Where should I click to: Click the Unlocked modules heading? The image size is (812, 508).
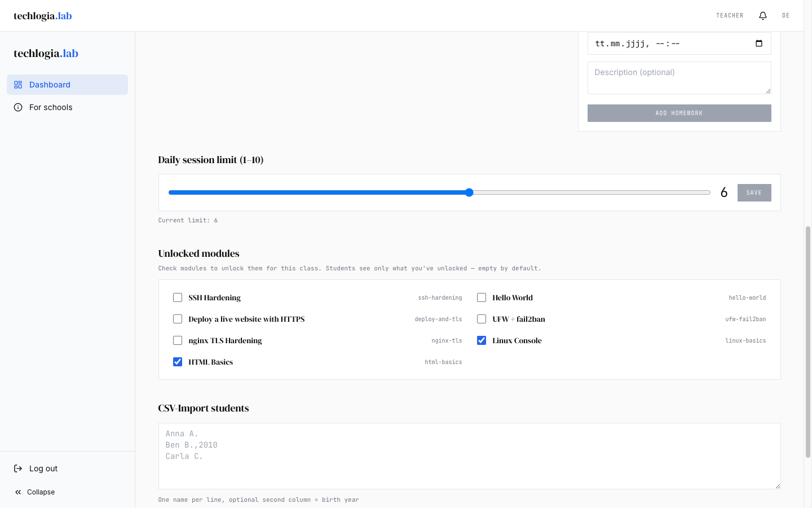click(x=198, y=253)
